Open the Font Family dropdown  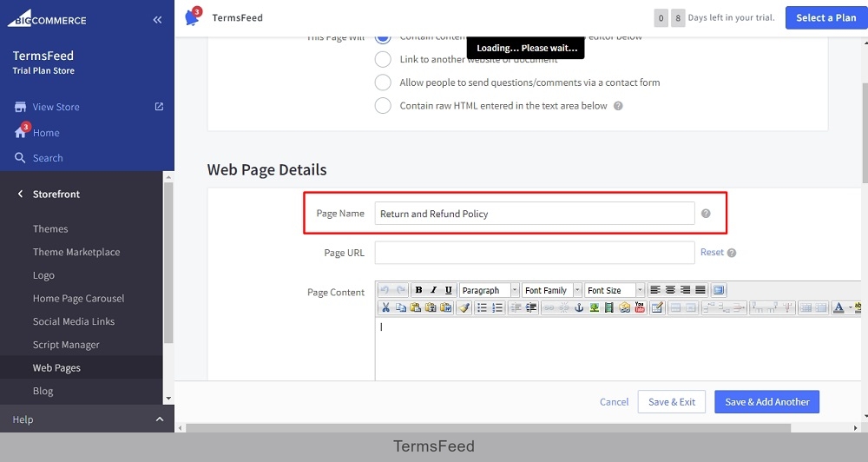click(x=552, y=290)
